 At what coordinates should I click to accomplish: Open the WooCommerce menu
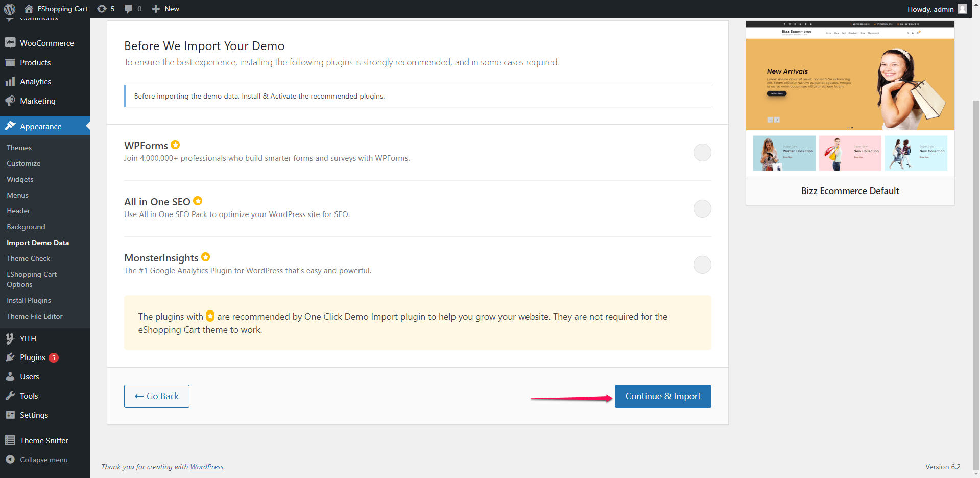coord(45,43)
